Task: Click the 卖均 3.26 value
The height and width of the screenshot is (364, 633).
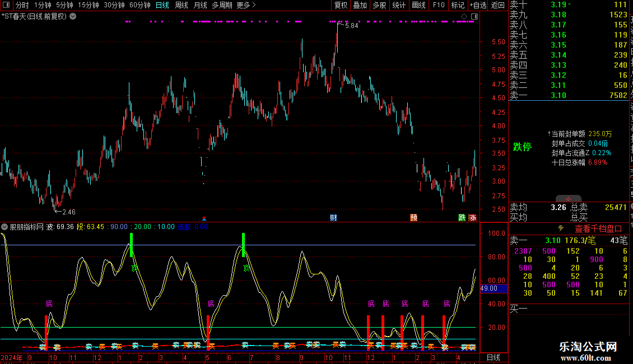Action: pos(558,207)
